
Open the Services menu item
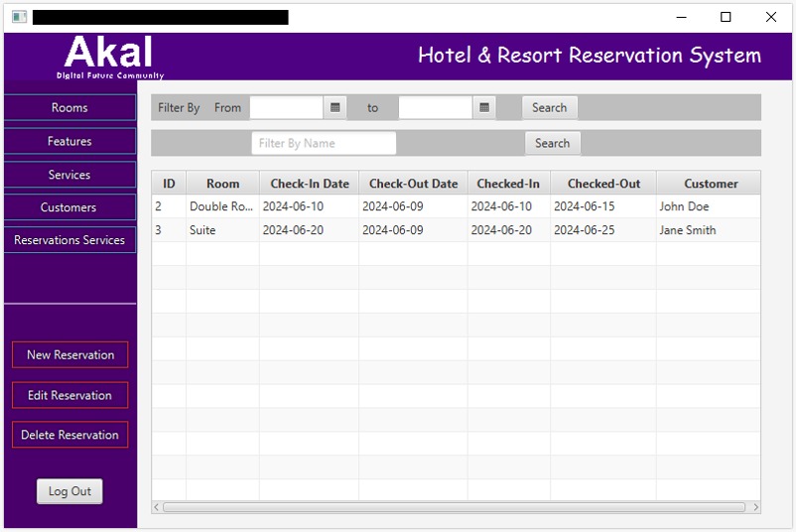point(69,175)
